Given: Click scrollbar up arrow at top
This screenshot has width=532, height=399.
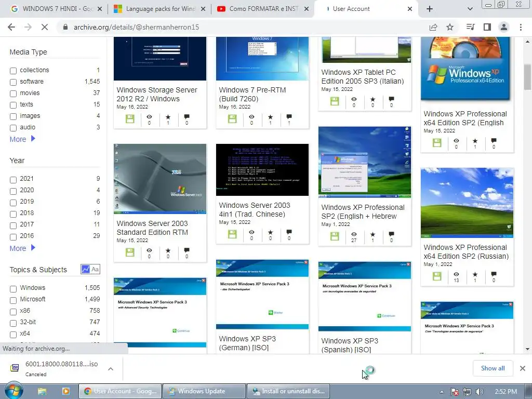Looking at the screenshot, I should click(x=527, y=42).
